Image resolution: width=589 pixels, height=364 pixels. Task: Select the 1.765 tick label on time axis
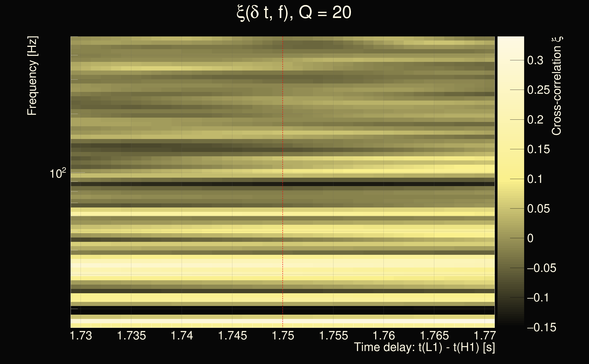click(434, 336)
